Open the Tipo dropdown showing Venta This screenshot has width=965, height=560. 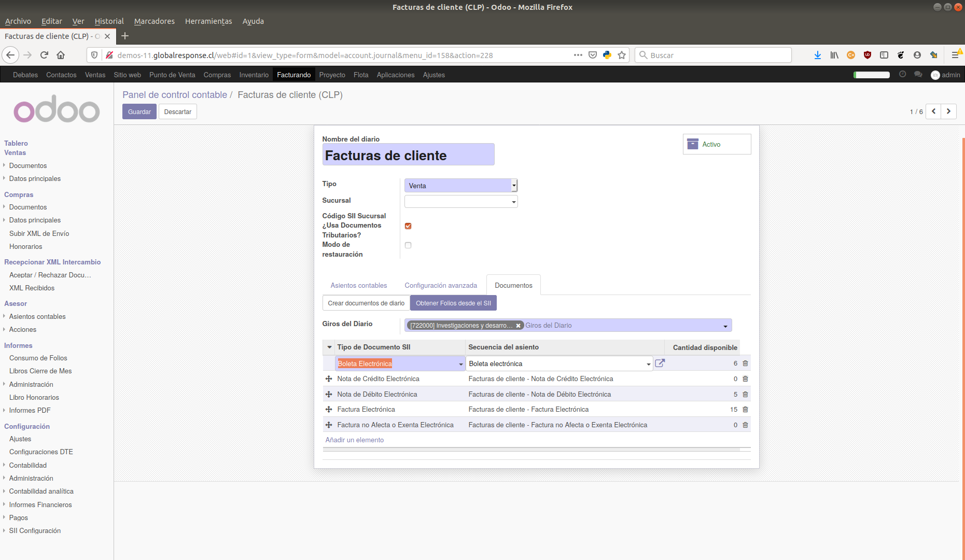click(513, 185)
